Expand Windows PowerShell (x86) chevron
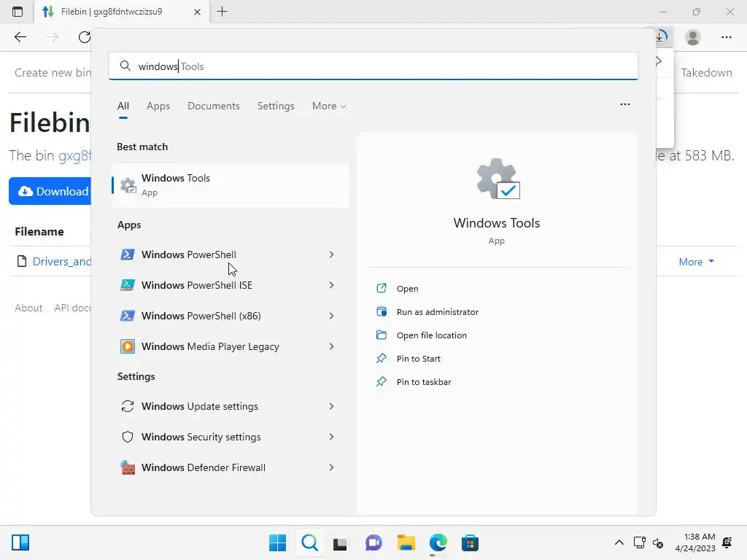Viewport: 747px width, 560px height. (x=332, y=316)
